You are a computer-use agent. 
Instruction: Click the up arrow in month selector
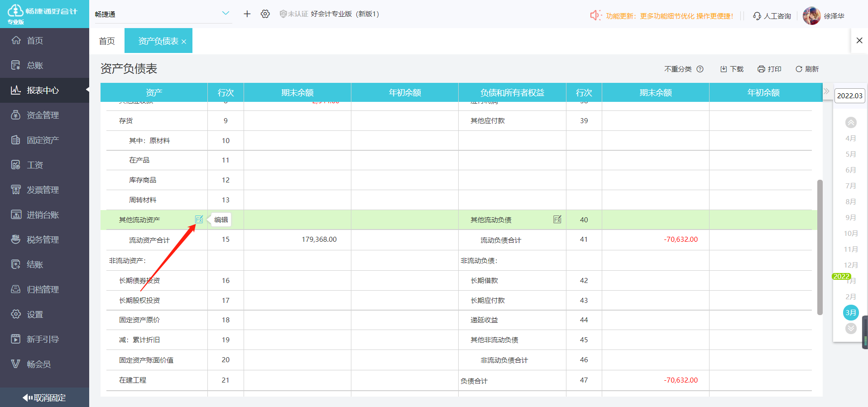851,122
